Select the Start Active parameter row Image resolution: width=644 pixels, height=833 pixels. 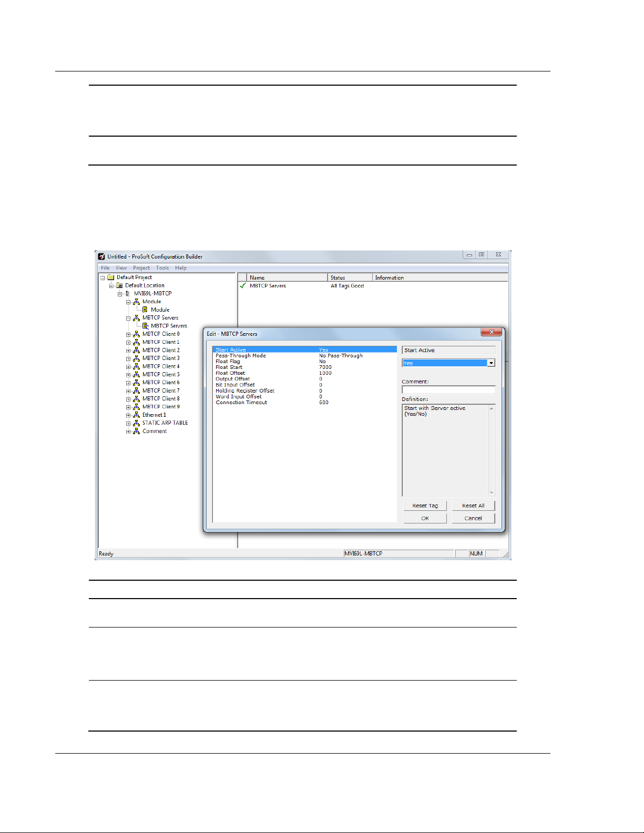305,349
